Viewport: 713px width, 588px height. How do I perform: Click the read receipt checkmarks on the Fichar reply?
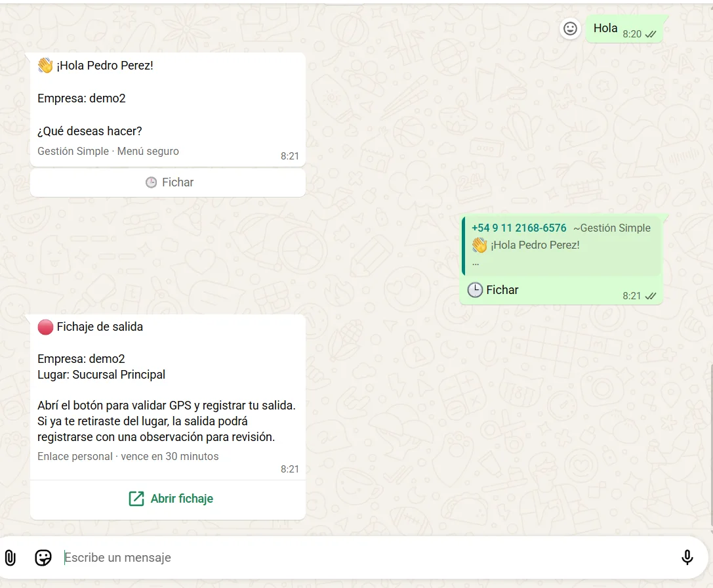click(x=651, y=296)
